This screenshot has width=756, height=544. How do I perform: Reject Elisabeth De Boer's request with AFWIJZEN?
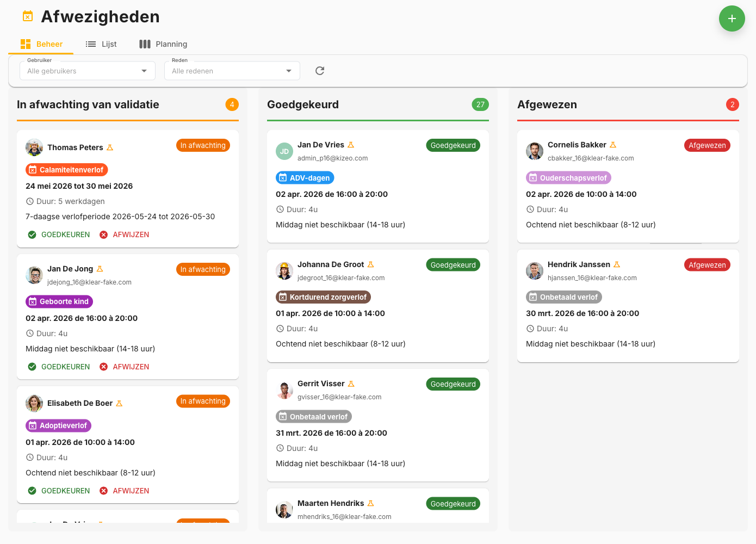130,490
